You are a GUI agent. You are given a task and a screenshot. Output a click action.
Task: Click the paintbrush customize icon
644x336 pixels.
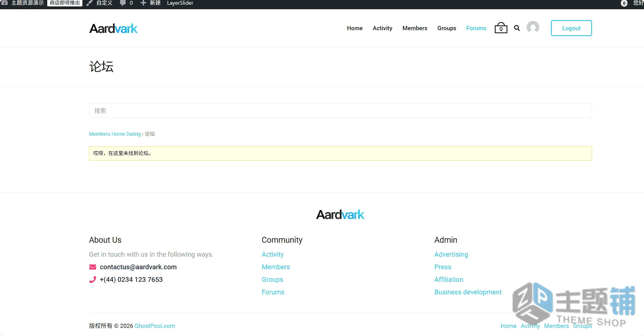tap(89, 3)
